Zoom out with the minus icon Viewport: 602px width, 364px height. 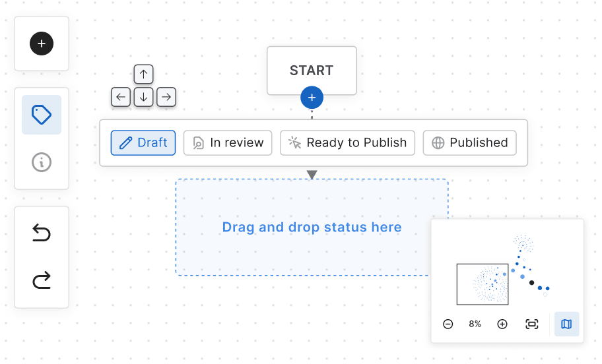[x=448, y=324]
